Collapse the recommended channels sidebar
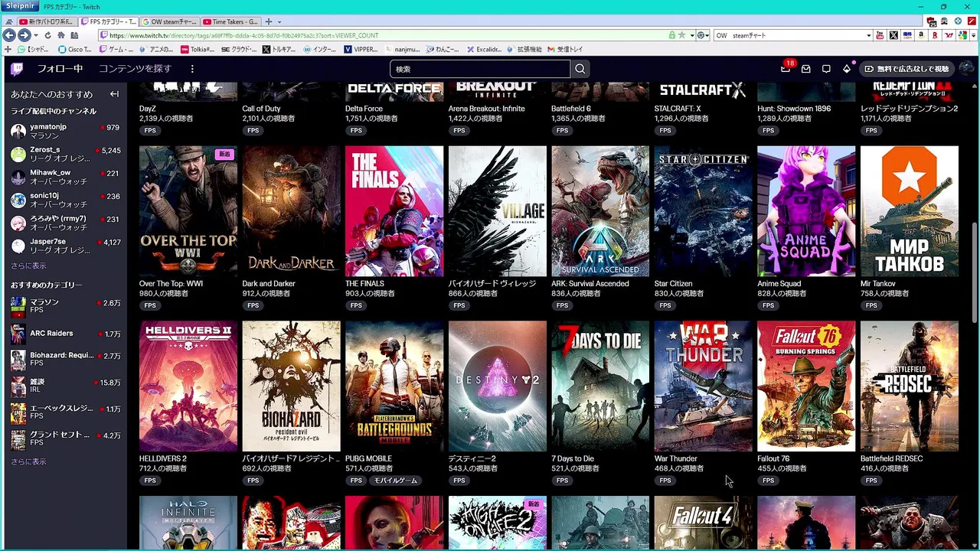Screen dimensions: 980x551 click(114, 94)
